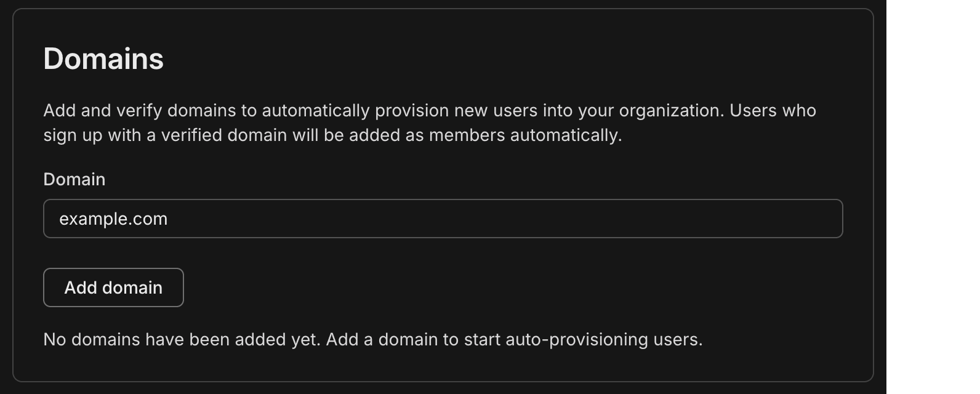The width and height of the screenshot is (980, 394).
Task: Trigger domain addition via Add domain
Action: (113, 287)
